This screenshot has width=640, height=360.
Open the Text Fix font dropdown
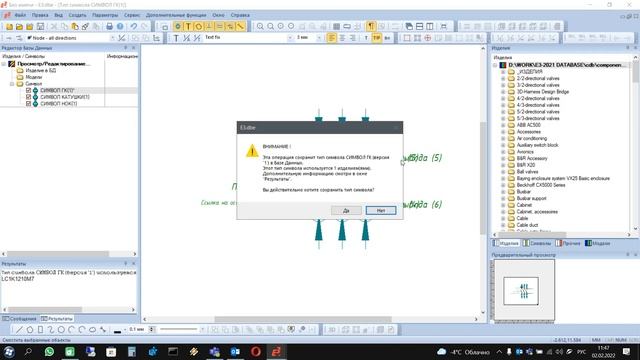[290, 38]
